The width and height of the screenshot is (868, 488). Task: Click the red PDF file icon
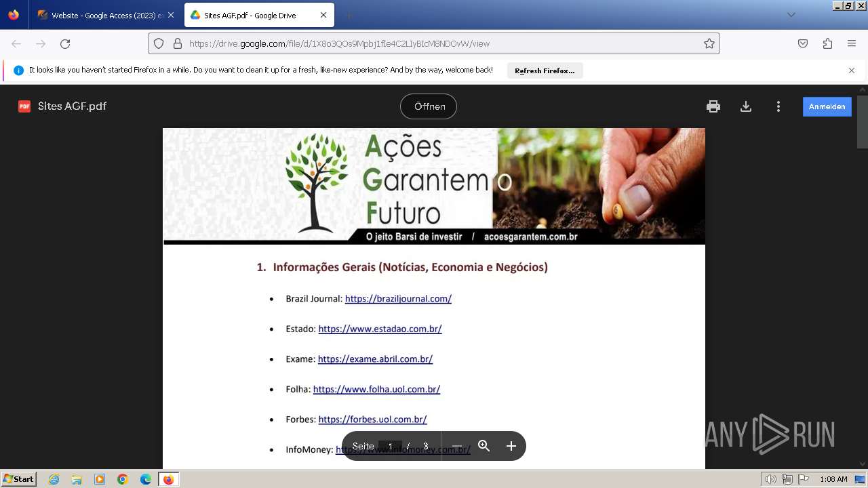(x=24, y=106)
